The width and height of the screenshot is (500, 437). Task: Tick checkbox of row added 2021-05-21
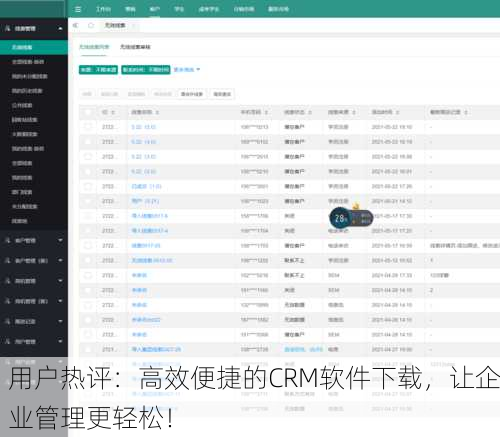point(88,201)
